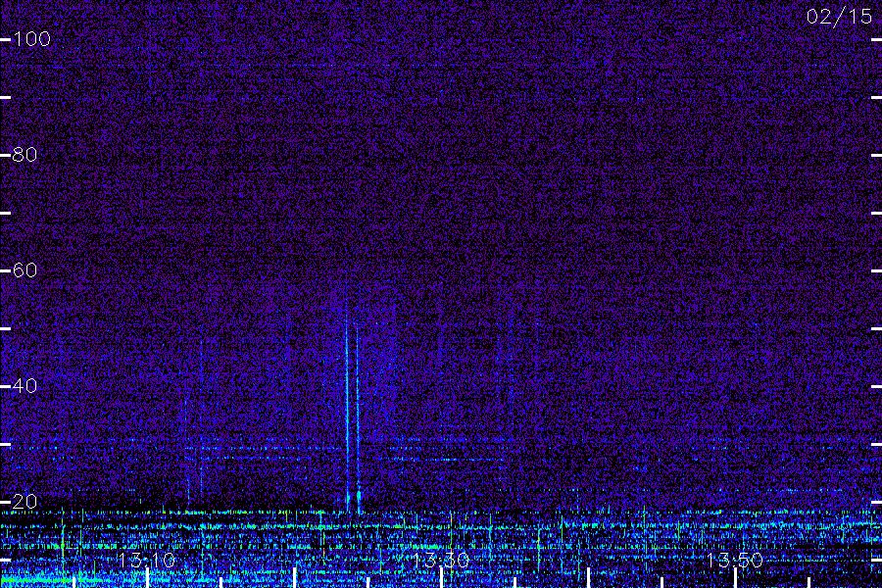The image size is (882, 588).
Task: Click the 80 frequency axis label
Action: tap(24, 155)
